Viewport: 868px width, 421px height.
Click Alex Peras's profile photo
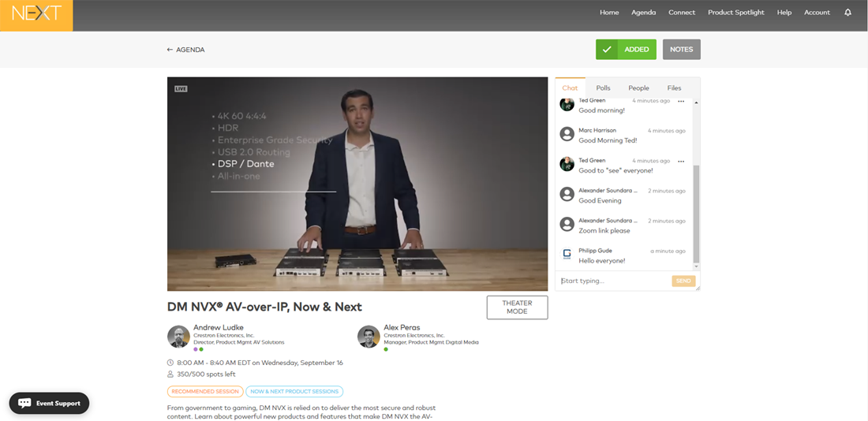pos(369,337)
